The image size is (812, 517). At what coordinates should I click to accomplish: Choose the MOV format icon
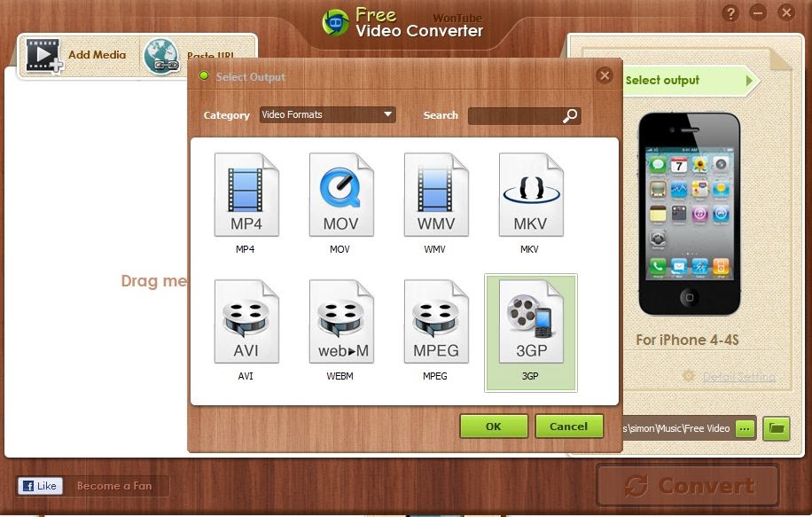tap(340, 193)
